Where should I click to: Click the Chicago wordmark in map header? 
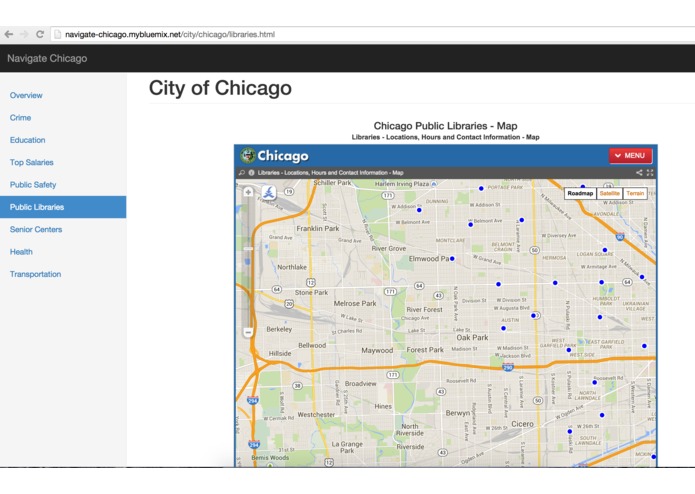pos(283,156)
